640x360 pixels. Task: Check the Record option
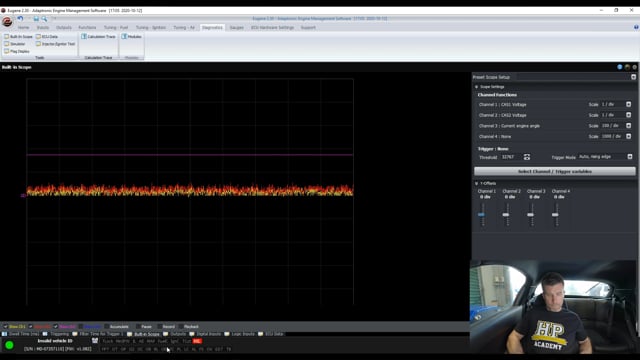[x=160, y=327]
